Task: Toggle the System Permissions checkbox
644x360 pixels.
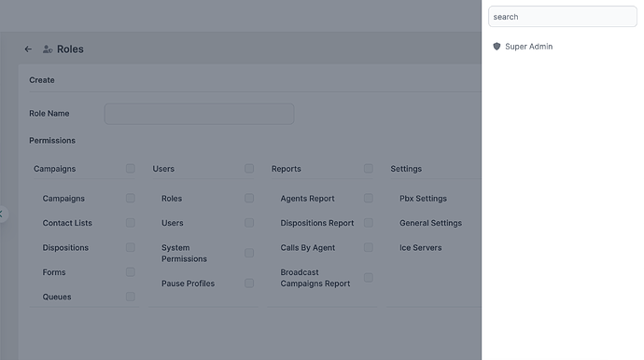Action: (249, 253)
